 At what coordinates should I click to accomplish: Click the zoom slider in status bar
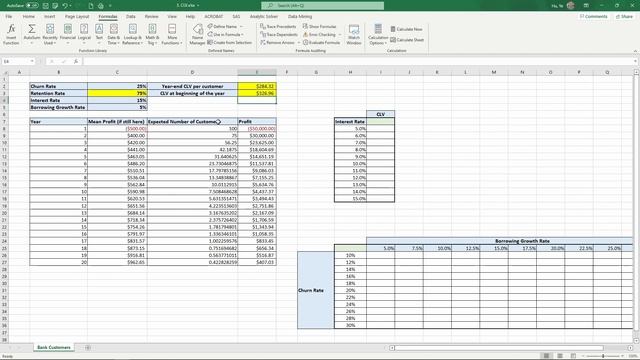point(603,356)
